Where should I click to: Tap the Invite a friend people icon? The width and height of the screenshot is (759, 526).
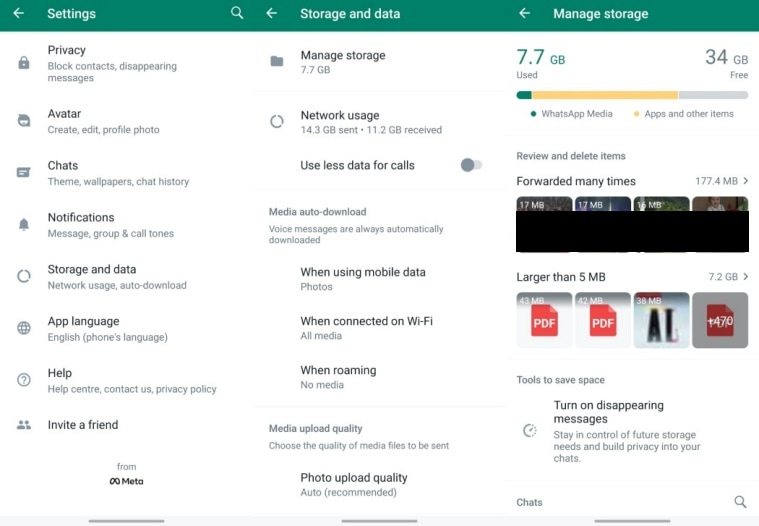pos(24,425)
